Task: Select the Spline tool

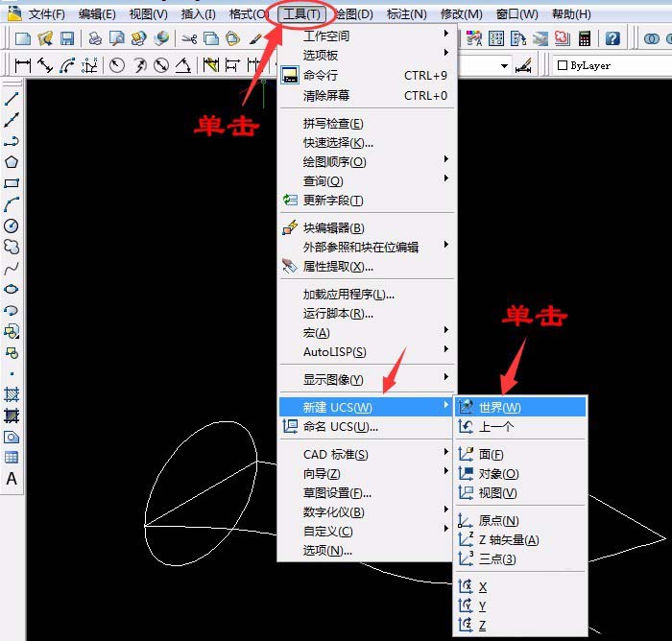Action: [12, 269]
